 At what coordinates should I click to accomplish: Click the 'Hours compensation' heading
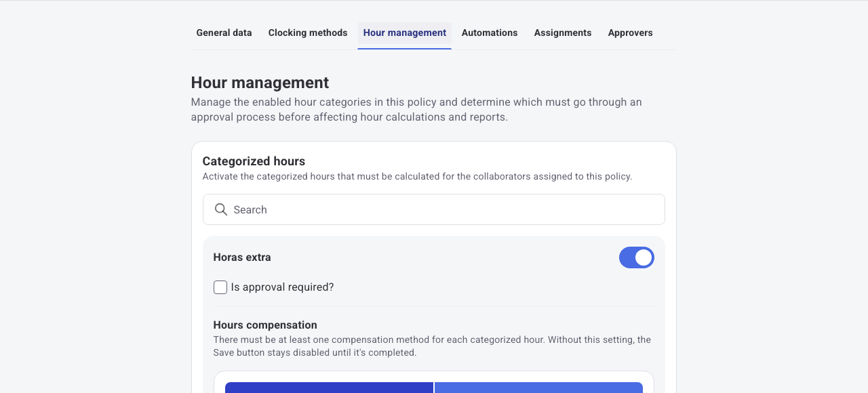point(265,325)
